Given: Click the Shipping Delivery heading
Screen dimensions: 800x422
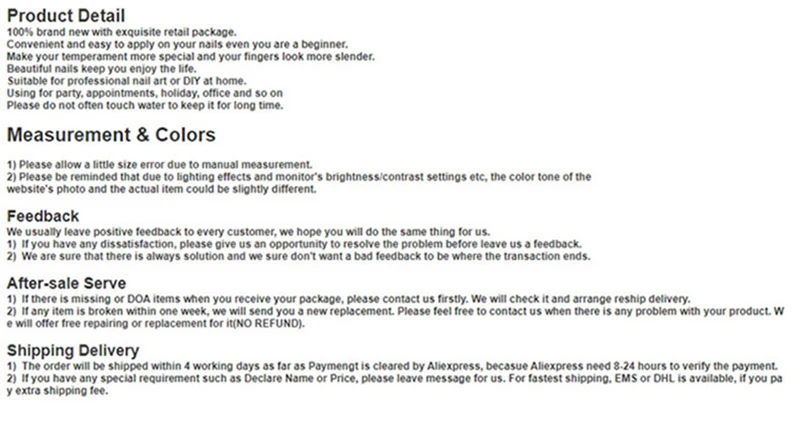Looking at the screenshot, I should point(73,351).
